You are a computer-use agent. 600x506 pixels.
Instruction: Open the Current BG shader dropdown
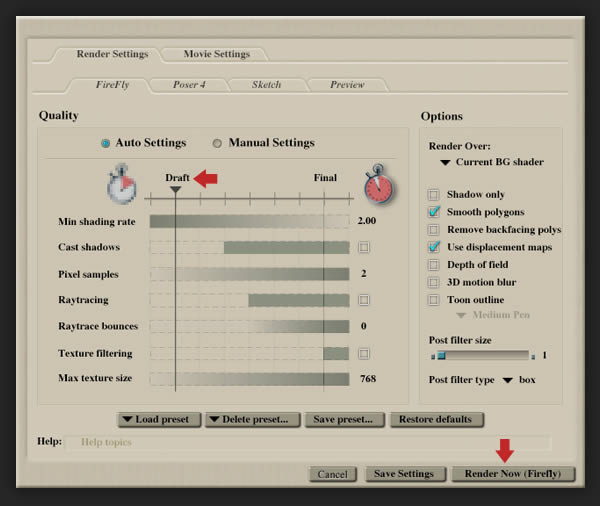coord(492,162)
